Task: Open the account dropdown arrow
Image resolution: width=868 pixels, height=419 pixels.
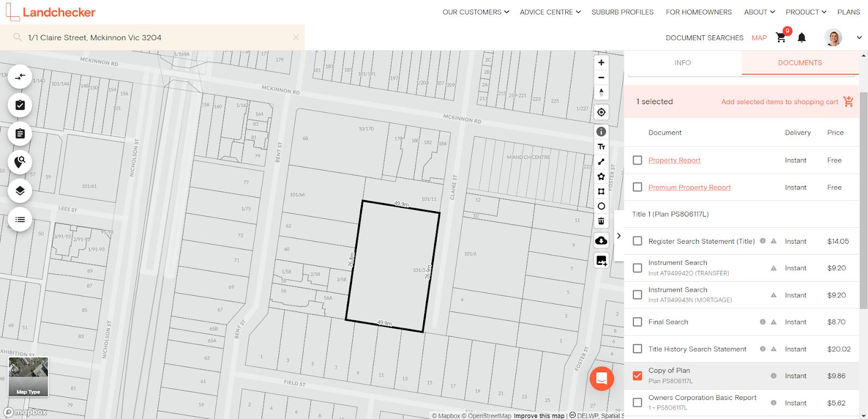Action: 859,37
